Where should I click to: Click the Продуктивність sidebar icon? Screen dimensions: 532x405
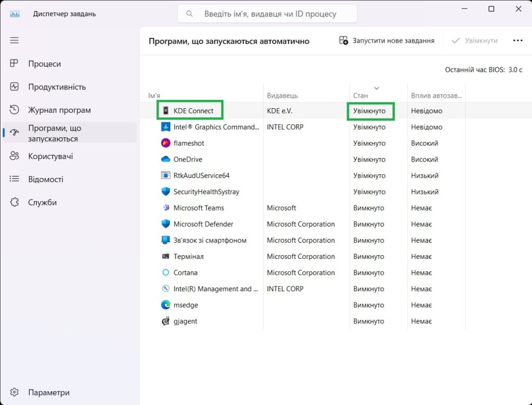(x=14, y=87)
